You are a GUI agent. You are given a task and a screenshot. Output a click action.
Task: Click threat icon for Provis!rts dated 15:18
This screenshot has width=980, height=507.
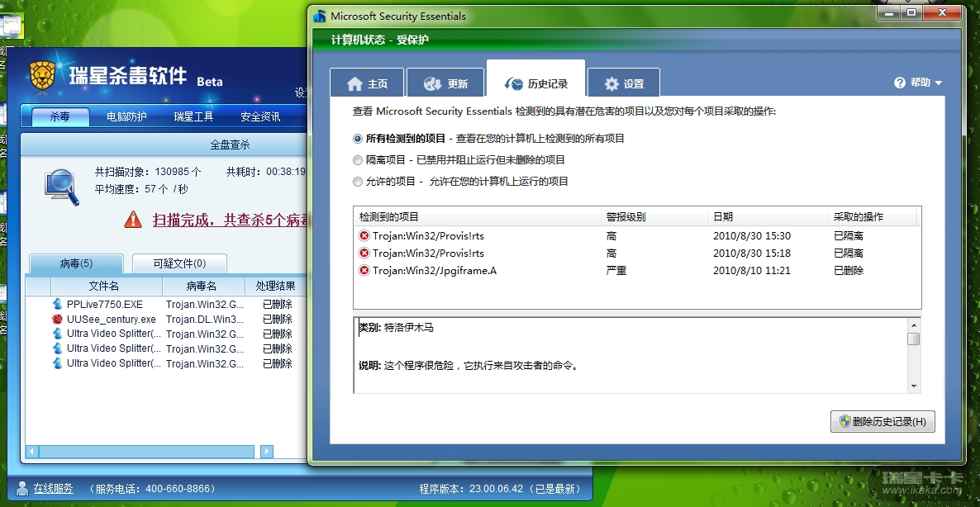click(x=364, y=253)
